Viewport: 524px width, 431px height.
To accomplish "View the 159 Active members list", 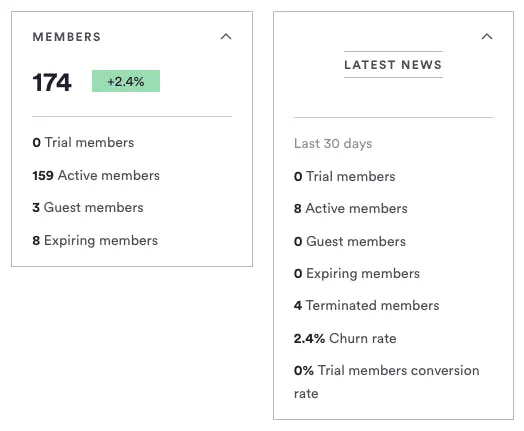I will [96, 175].
